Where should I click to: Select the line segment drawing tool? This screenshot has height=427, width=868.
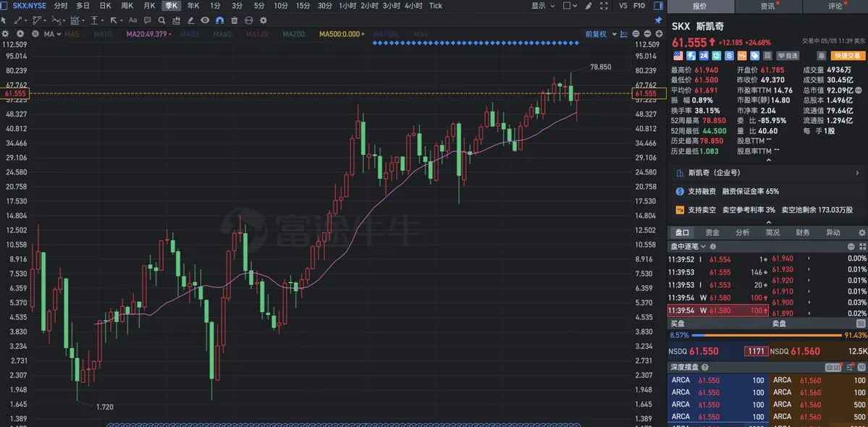point(18,20)
